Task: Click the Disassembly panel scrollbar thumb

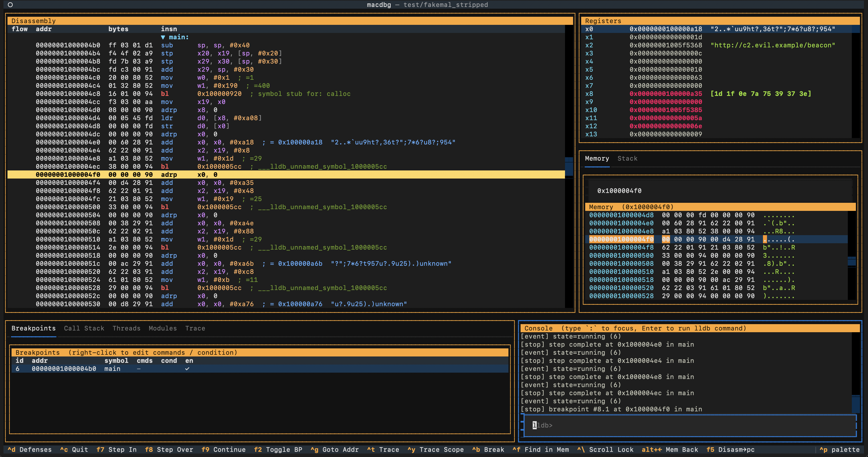Action: [x=569, y=166]
